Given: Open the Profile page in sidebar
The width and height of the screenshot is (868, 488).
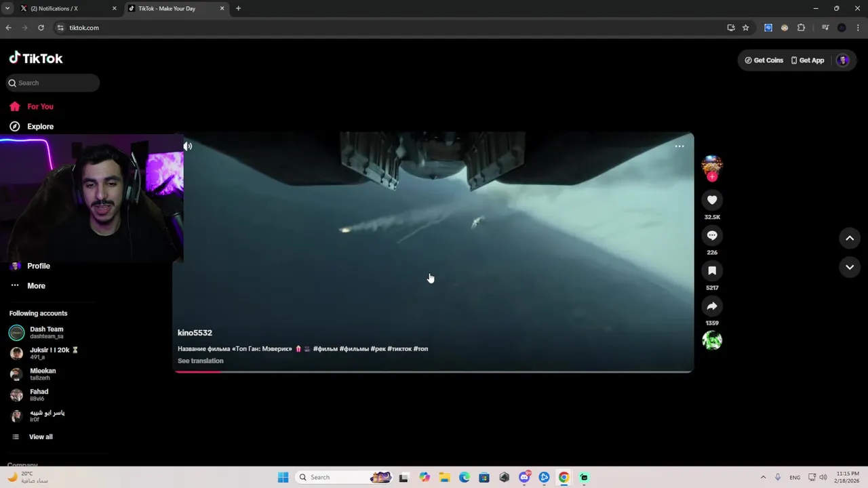Looking at the screenshot, I should click(x=31, y=266).
